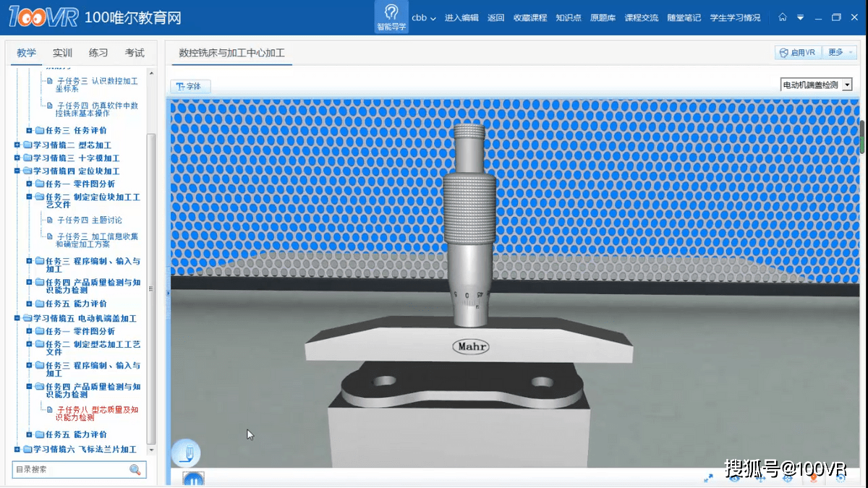Pause the simulation playback
This screenshot has height=488, width=868.
(x=192, y=479)
